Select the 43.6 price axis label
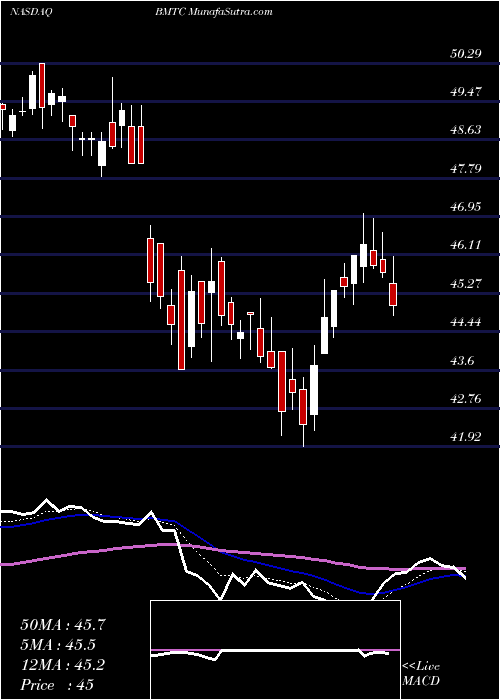 tap(464, 360)
